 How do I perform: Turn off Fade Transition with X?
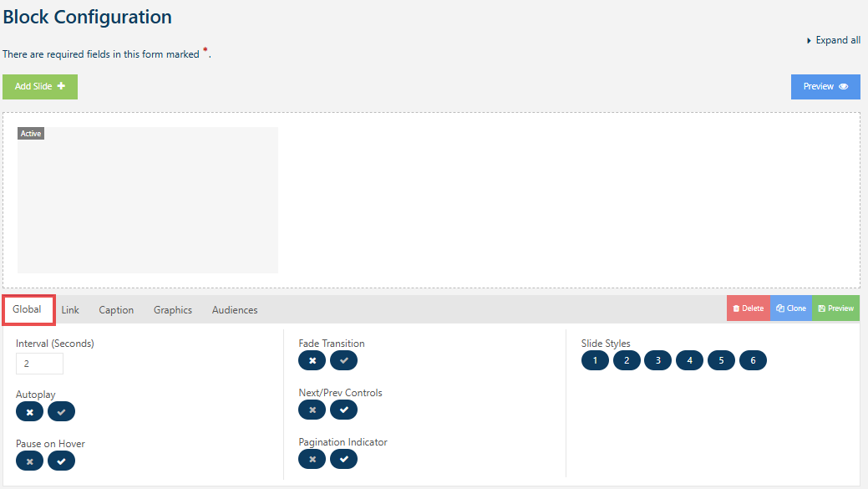click(x=312, y=360)
